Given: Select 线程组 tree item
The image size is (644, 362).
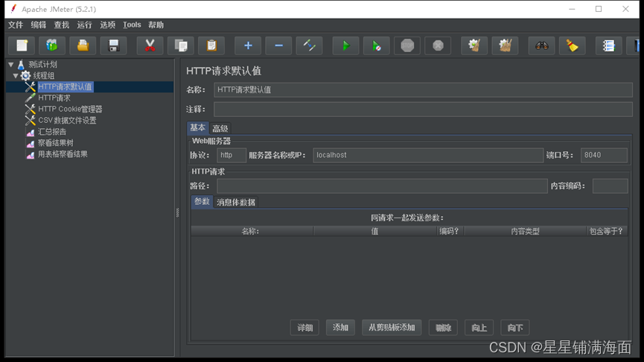Looking at the screenshot, I should [43, 76].
